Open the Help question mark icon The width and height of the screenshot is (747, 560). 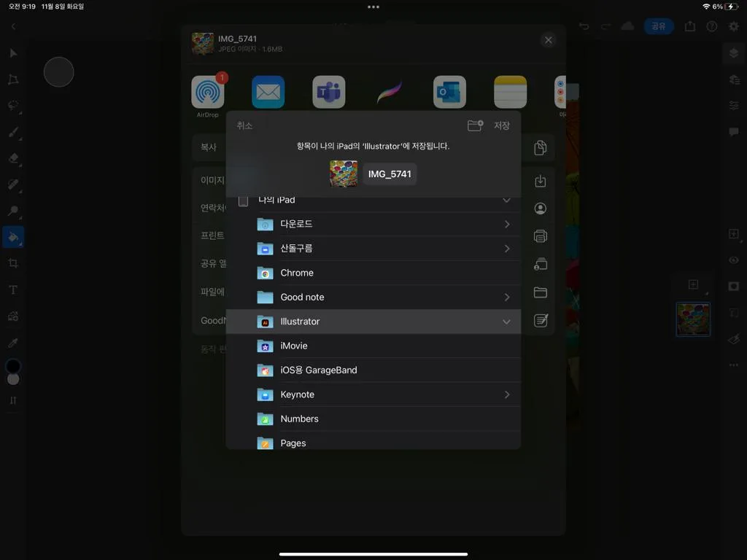coord(712,26)
